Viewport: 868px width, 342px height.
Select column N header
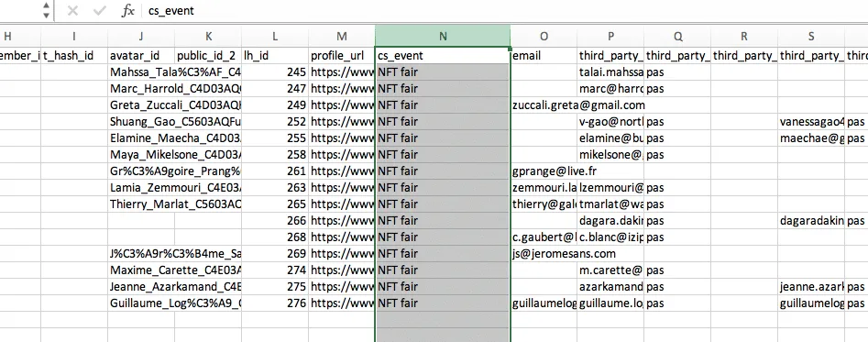(x=443, y=37)
